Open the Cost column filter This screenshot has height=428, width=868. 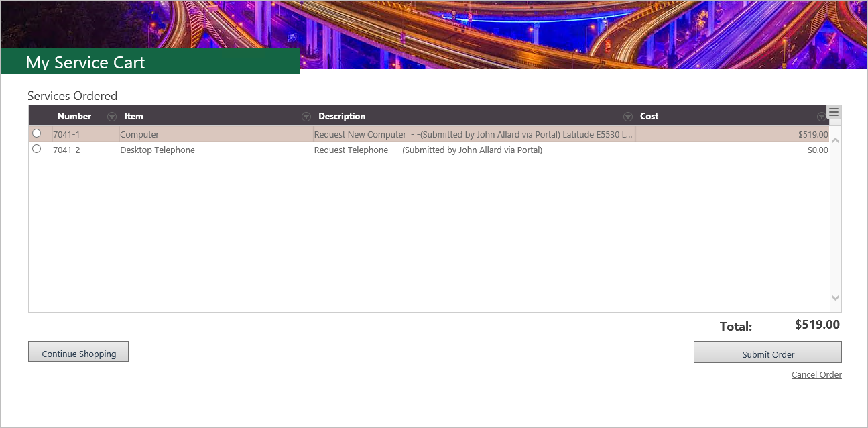(822, 117)
